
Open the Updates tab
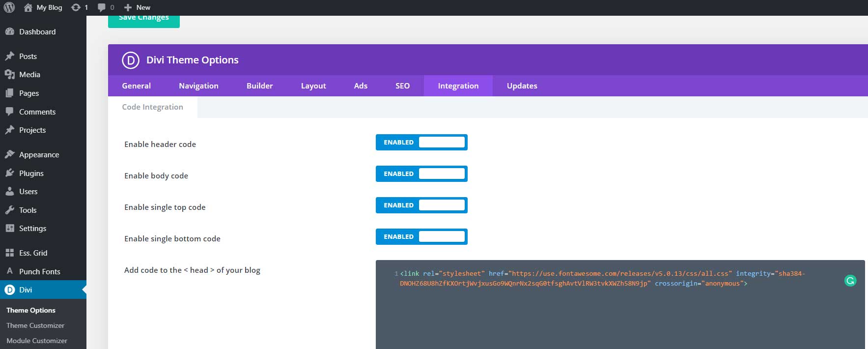[x=522, y=86]
